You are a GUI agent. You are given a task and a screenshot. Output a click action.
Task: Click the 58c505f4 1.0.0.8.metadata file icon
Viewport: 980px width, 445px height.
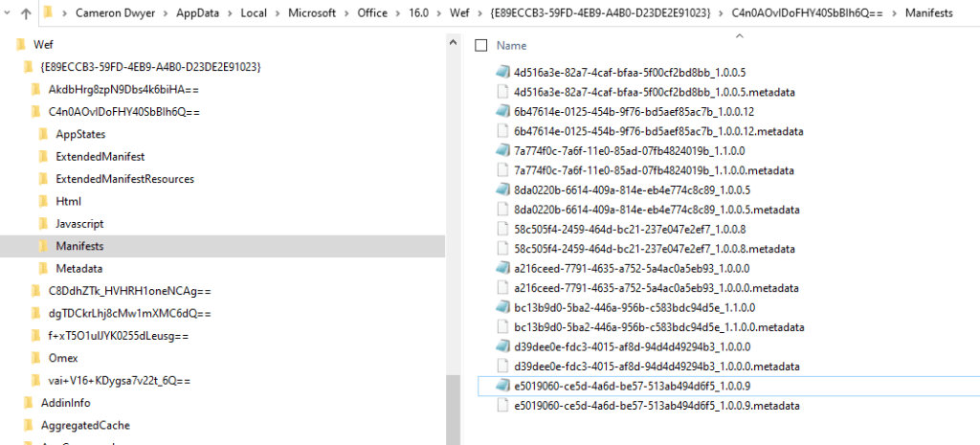[x=502, y=249]
